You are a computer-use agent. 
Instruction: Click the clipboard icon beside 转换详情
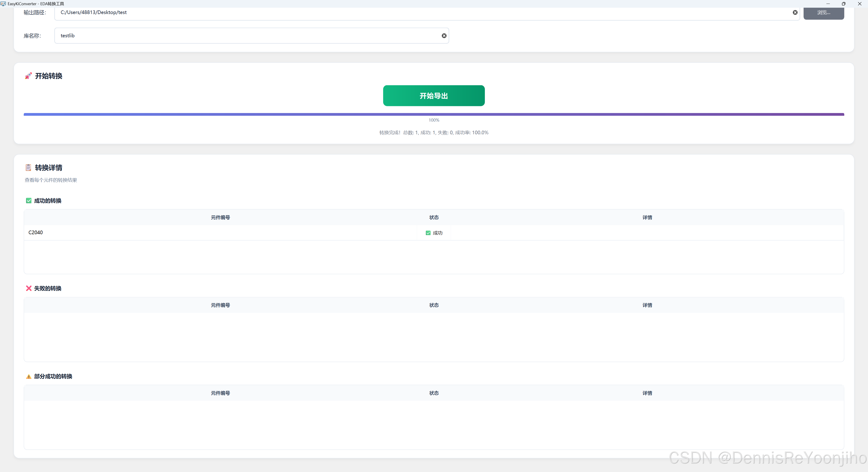click(28, 168)
